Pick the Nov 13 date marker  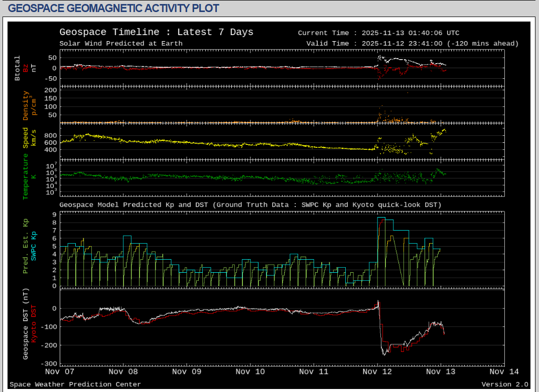click(440, 371)
